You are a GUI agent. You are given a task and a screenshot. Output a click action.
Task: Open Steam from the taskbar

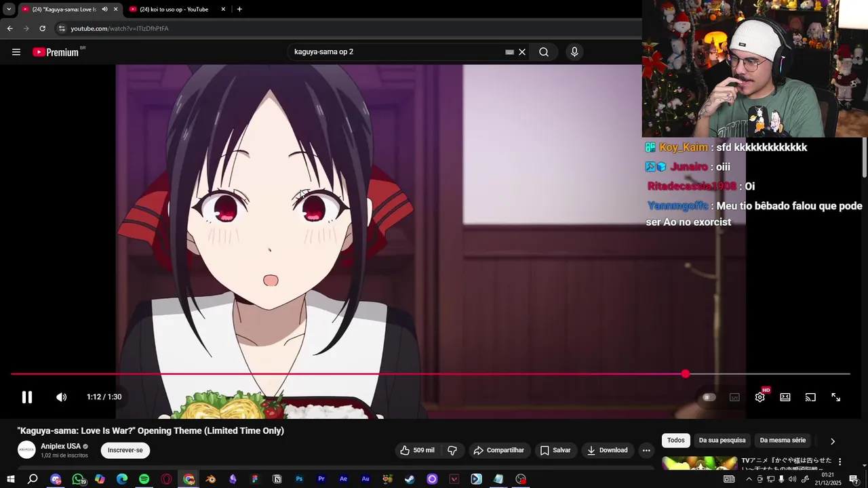tap(410, 479)
